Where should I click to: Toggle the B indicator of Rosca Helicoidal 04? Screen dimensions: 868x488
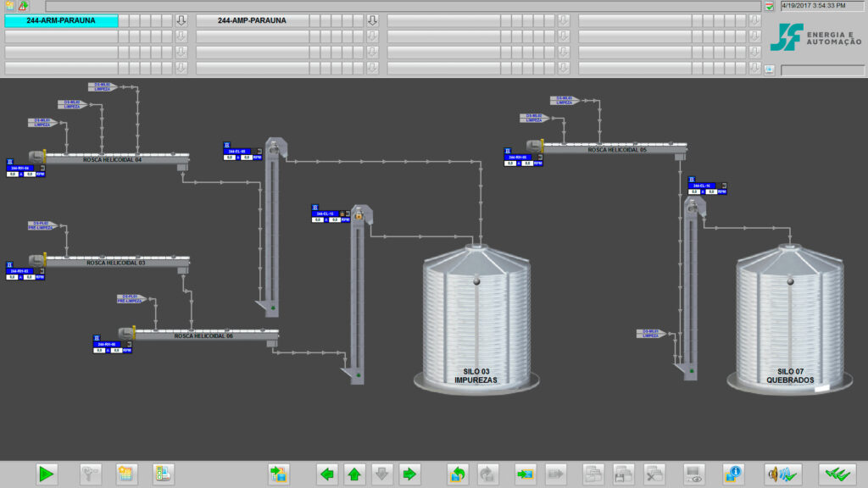(10, 162)
